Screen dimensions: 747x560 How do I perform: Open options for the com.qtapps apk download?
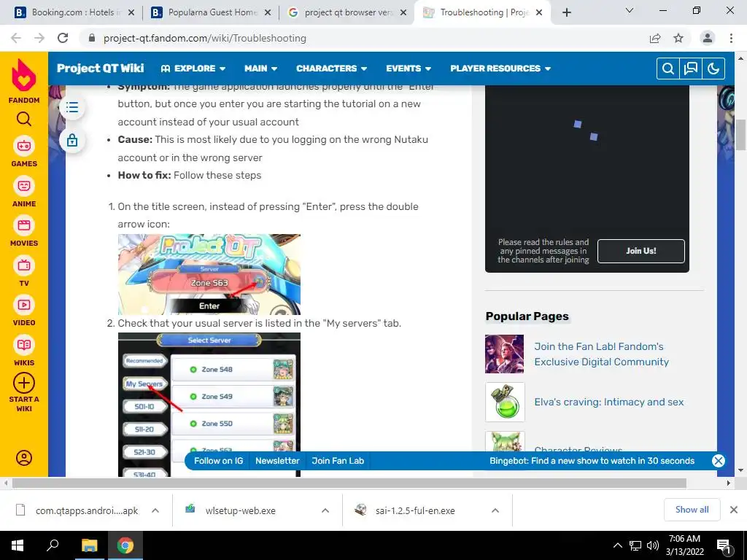[155, 510]
